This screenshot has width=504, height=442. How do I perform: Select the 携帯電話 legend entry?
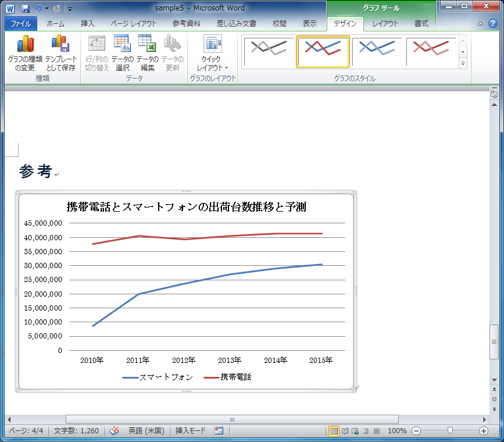coord(227,377)
